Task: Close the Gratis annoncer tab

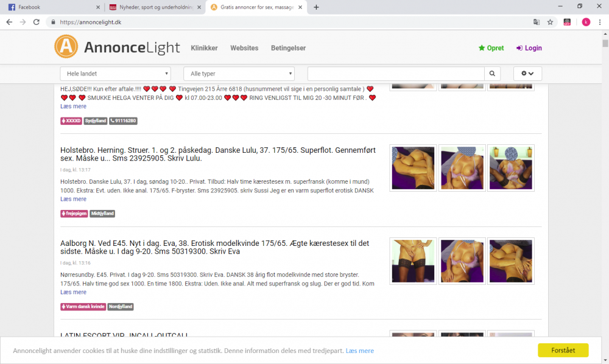Action: click(x=300, y=7)
